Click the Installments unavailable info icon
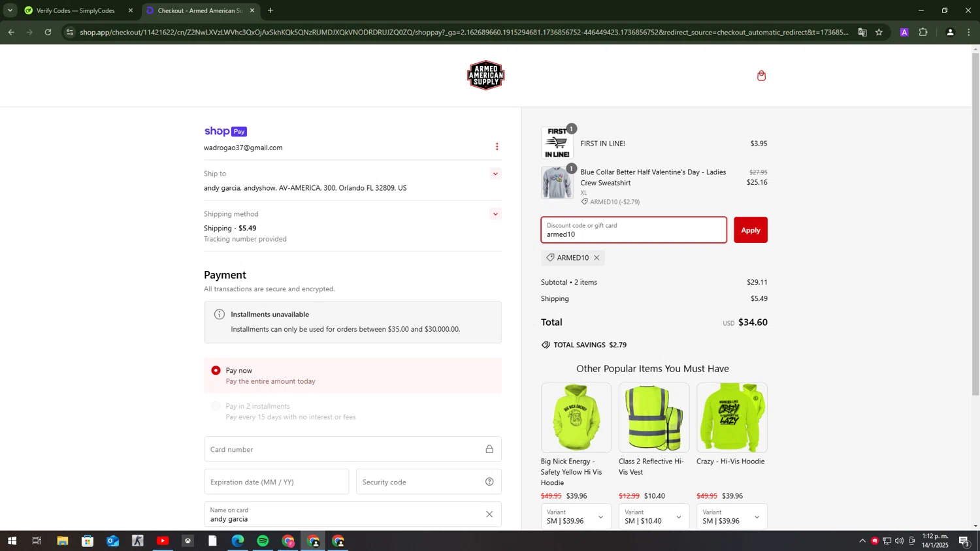 coord(220,315)
